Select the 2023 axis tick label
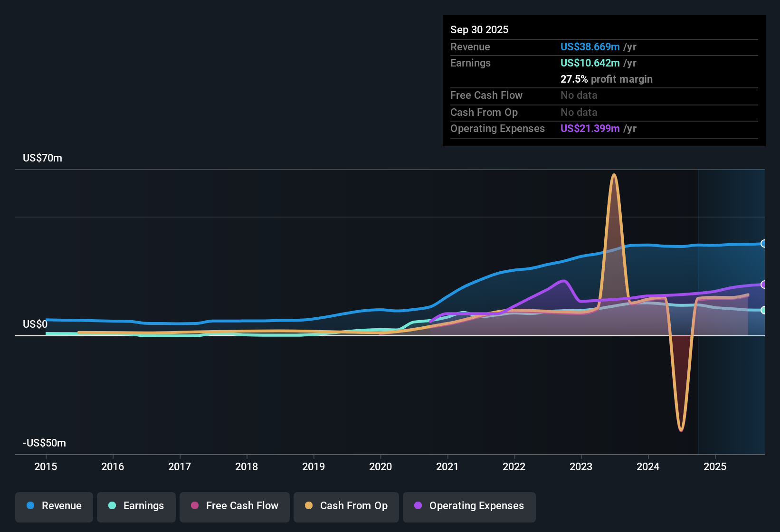 click(581, 466)
